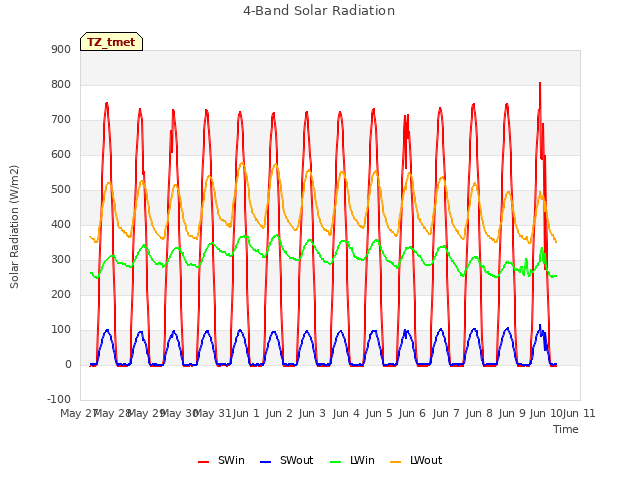The image size is (640, 480).
Task: Click the Jun 11 x-axis date label
Action: coord(579,413)
